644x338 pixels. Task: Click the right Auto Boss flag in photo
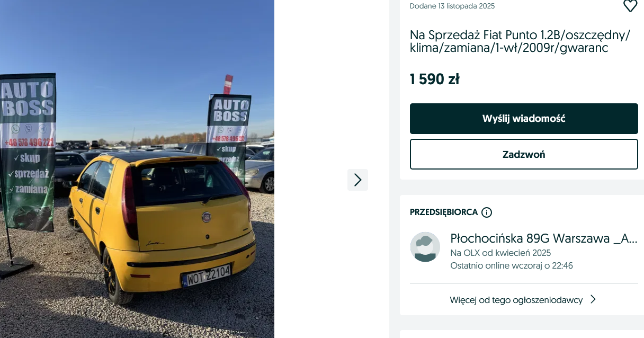(x=229, y=132)
